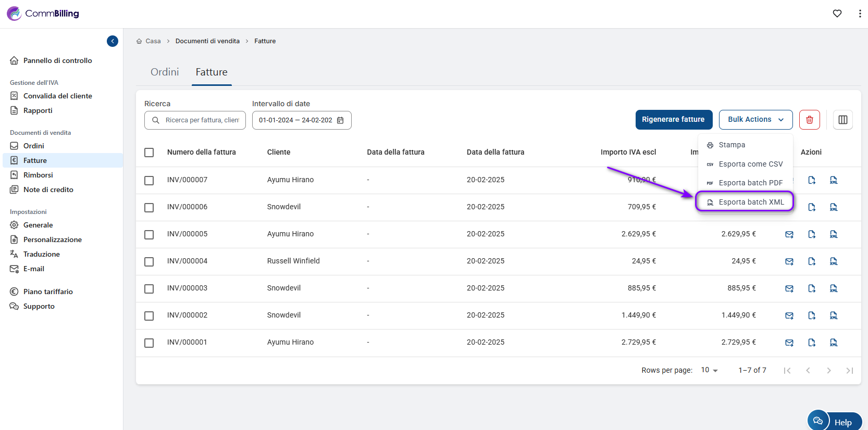The image size is (868, 430).
Task: Collapse the sidebar with chevron button
Action: 113,41
